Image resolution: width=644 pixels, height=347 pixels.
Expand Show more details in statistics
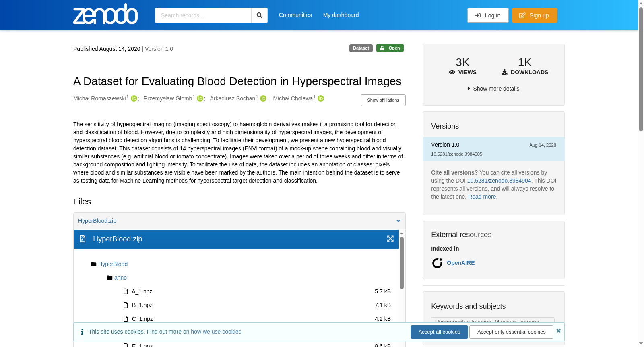pyautogui.click(x=493, y=89)
